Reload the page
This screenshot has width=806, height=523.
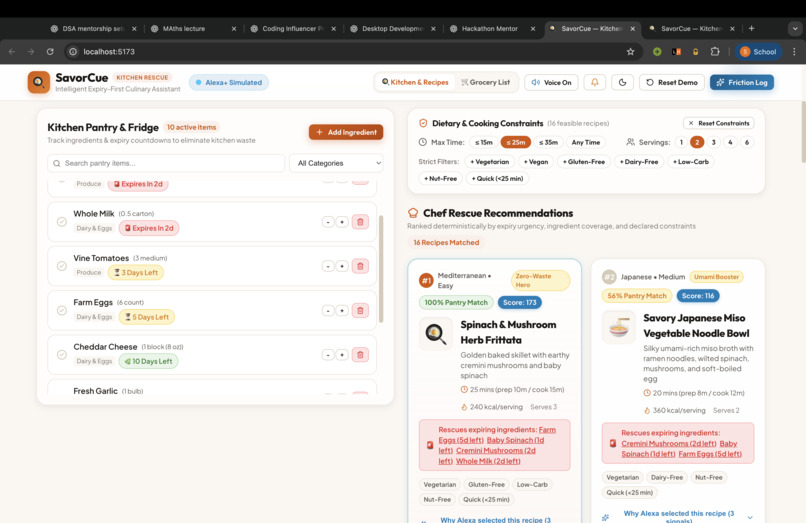50,51
